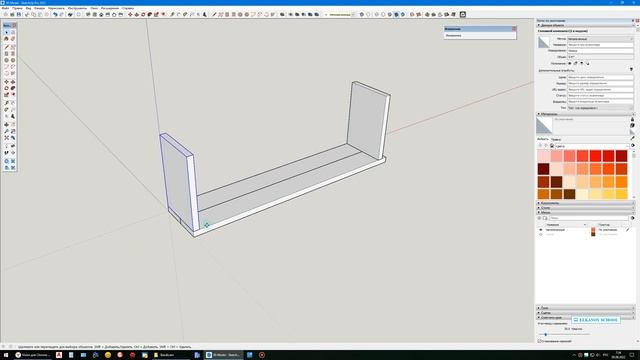Switch to Iso view in top toolbar
This screenshot has width=640, height=360.
pyautogui.click(x=88, y=14)
